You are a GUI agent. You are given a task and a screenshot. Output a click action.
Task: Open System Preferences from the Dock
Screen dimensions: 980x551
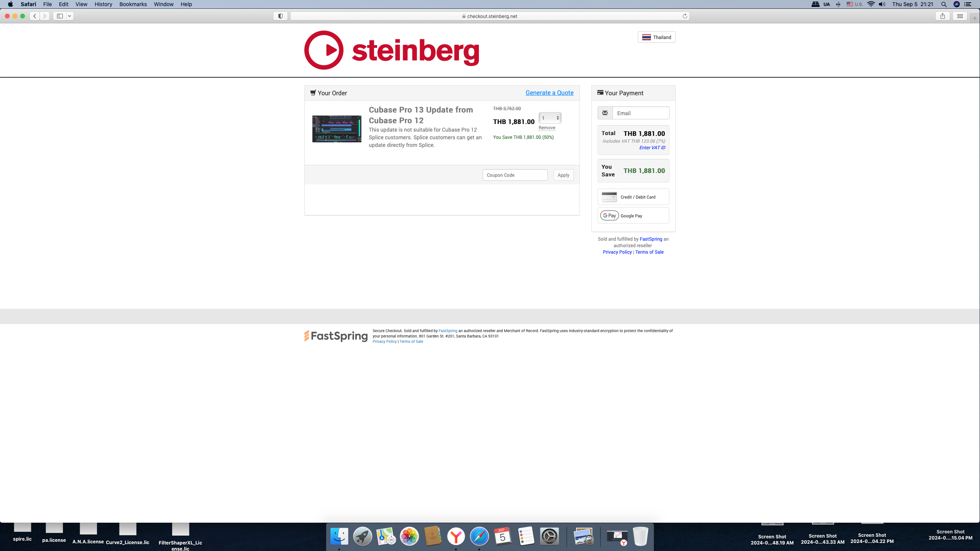click(x=549, y=536)
